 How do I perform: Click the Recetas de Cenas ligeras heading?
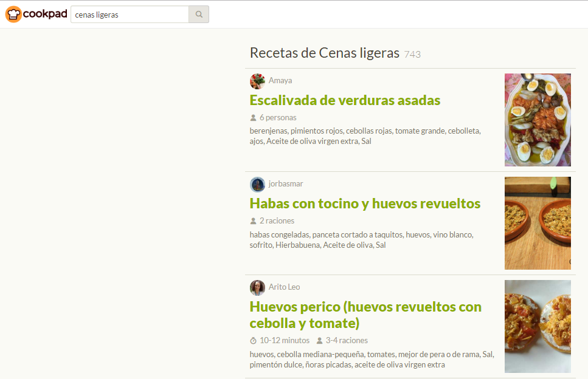click(324, 53)
